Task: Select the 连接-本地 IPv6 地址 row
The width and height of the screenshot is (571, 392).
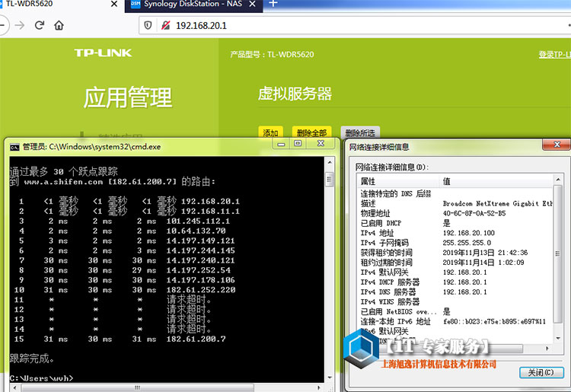Action: tap(455, 321)
